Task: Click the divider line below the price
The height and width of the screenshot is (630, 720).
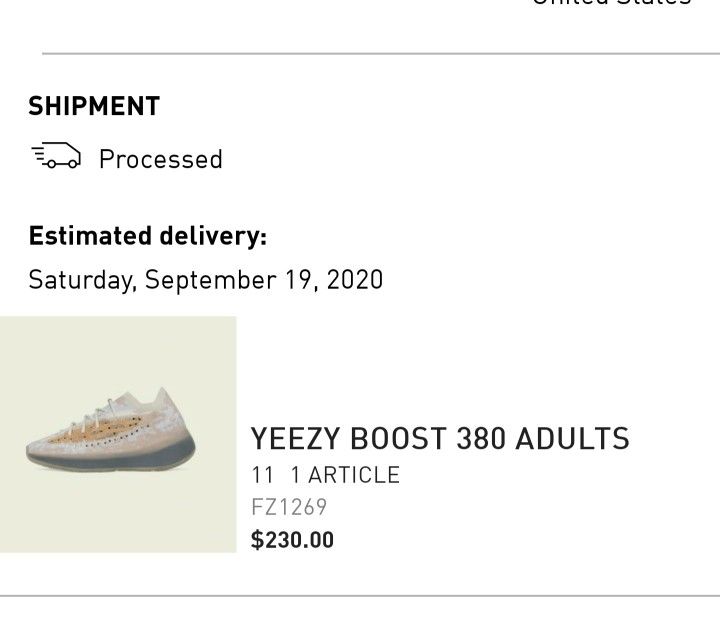Action: [x=360, y=596]
